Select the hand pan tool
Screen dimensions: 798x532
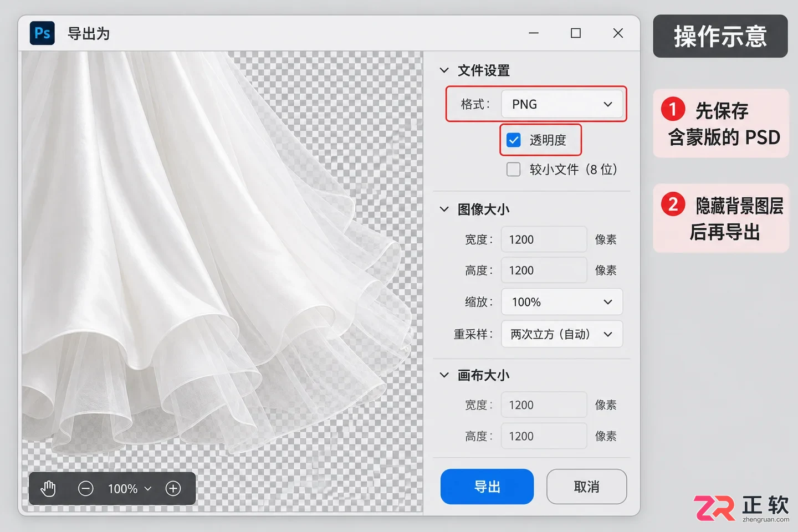pos(49,488)
